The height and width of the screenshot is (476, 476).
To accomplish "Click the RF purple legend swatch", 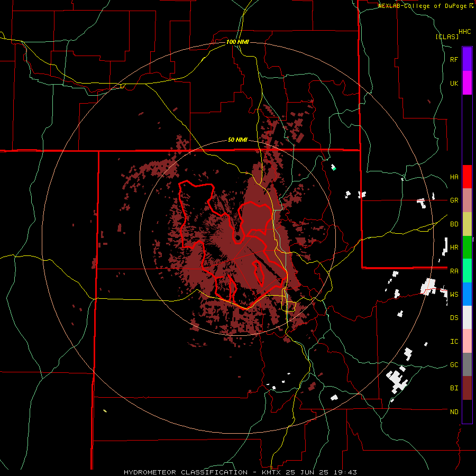I will (467, 59).
